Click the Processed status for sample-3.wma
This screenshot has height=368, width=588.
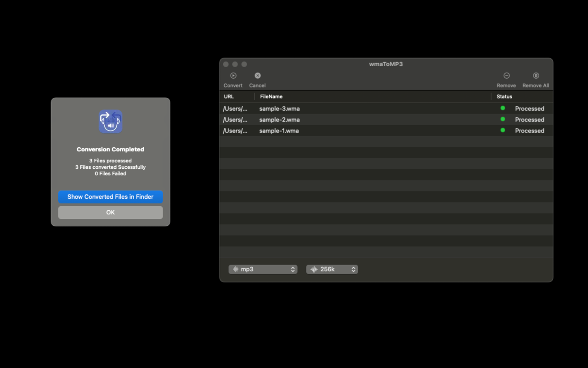[529, 108]
